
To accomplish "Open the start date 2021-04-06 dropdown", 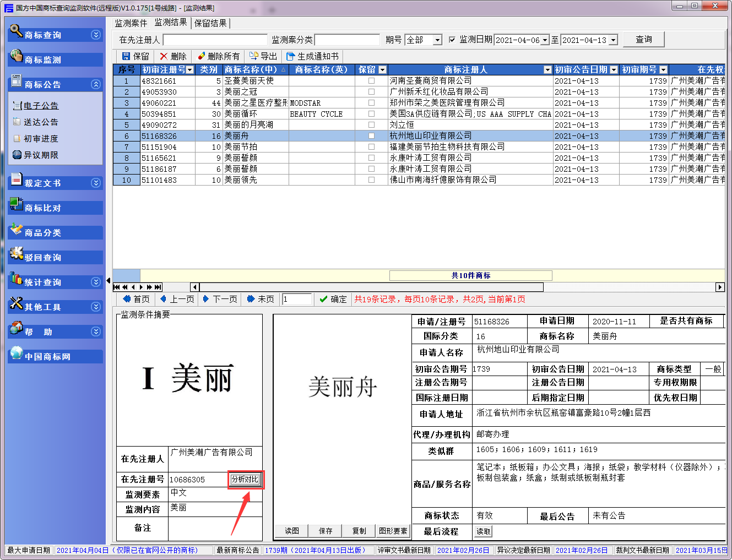I will 545,40.
